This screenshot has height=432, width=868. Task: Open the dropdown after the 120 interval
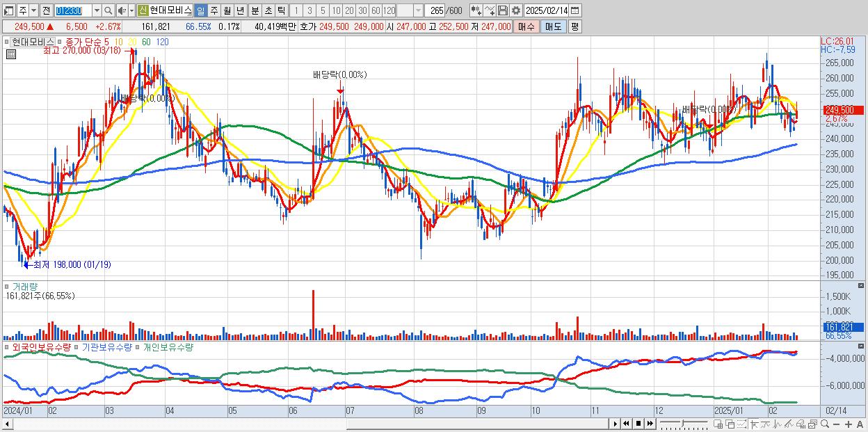point(418,11)
